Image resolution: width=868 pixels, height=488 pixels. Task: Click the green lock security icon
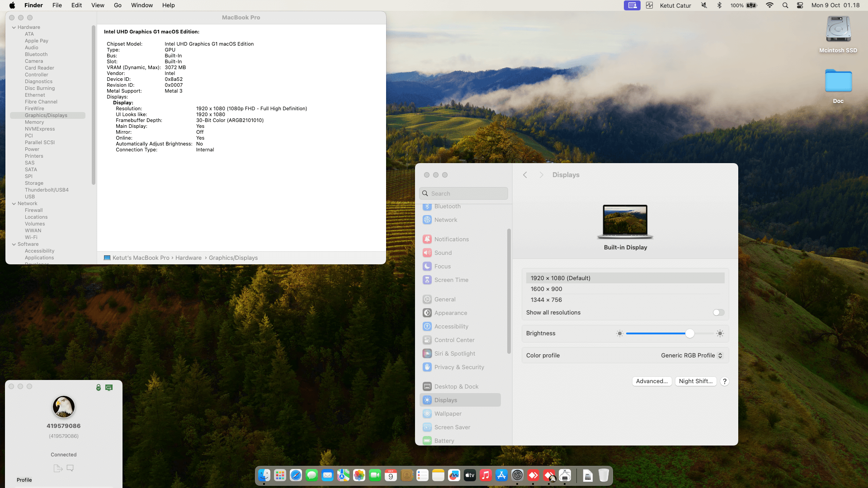pos(99,388)
